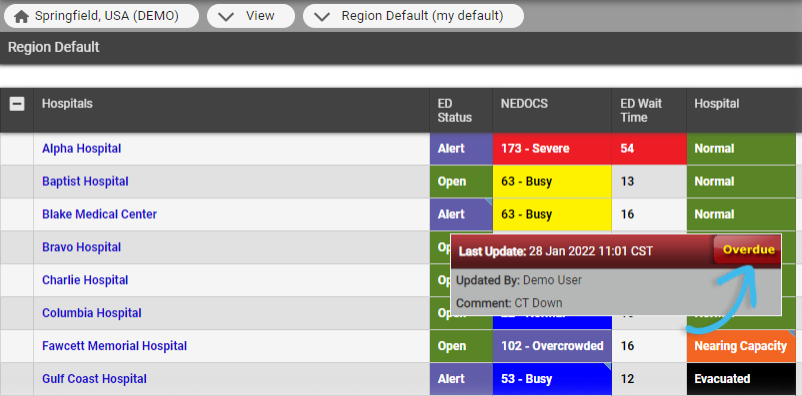Select Blake Medical Center's Normal hospital status
The height and width of the screenshot is (396, 802).
tap(741, 214)
